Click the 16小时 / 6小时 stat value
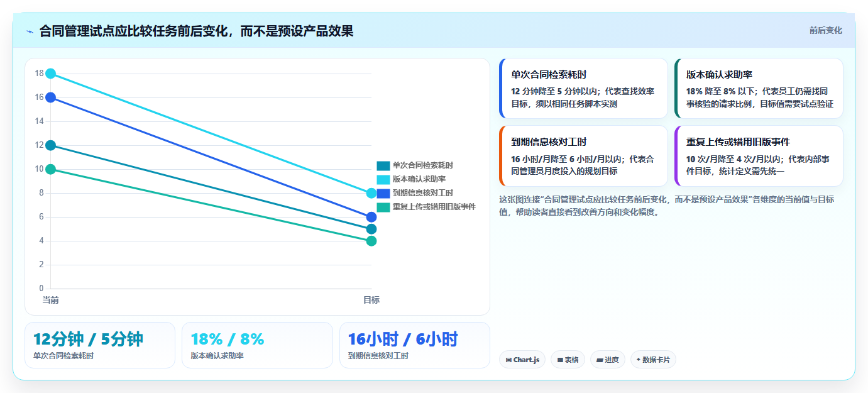This screenshot has height=393, width=868. click(x=403, y=339)
